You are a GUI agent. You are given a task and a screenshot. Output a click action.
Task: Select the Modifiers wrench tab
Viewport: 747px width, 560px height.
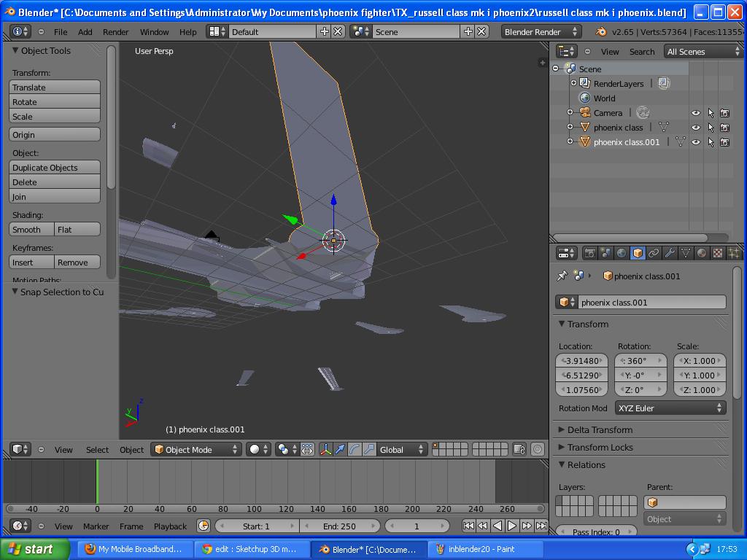point(670,253)
